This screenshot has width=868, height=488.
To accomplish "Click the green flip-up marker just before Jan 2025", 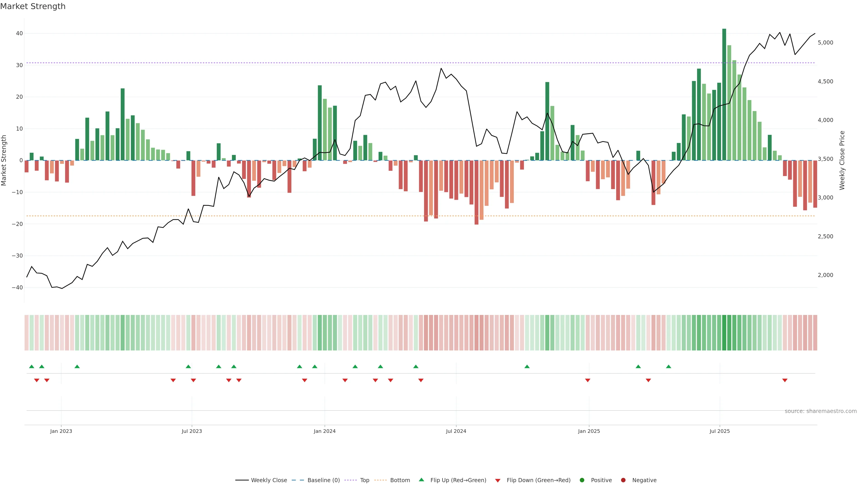I will tap(527, 366).
